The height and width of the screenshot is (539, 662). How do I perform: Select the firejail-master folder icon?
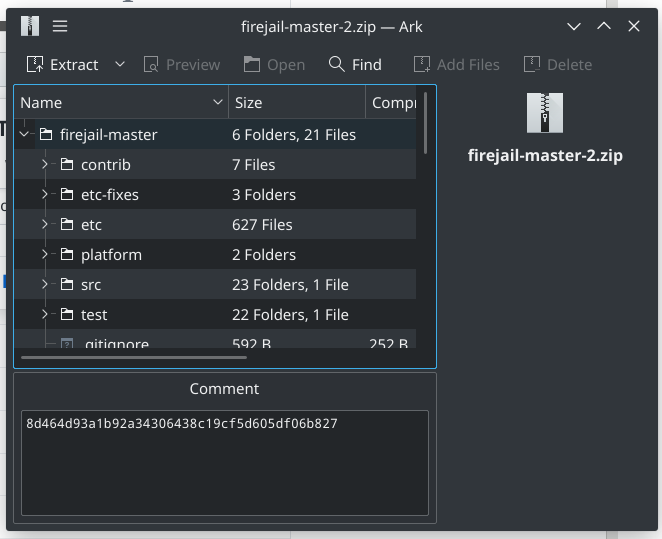pos(46,135)
